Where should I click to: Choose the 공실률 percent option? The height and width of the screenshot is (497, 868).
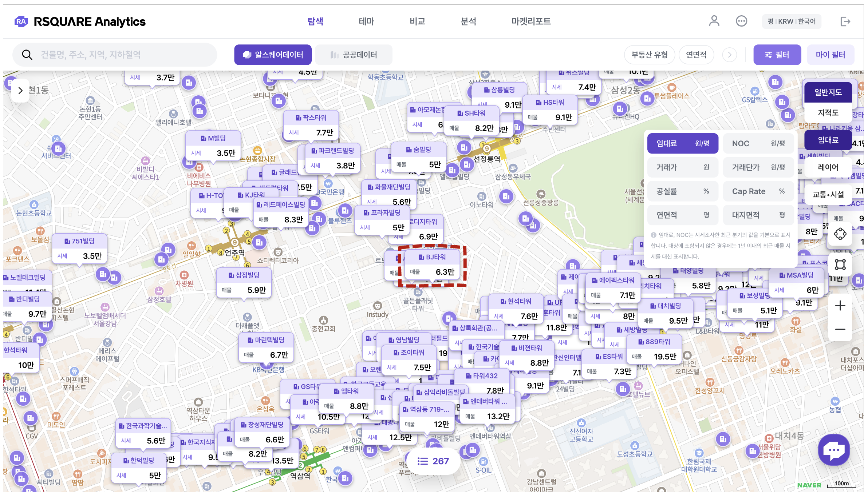tap(682, 191)
